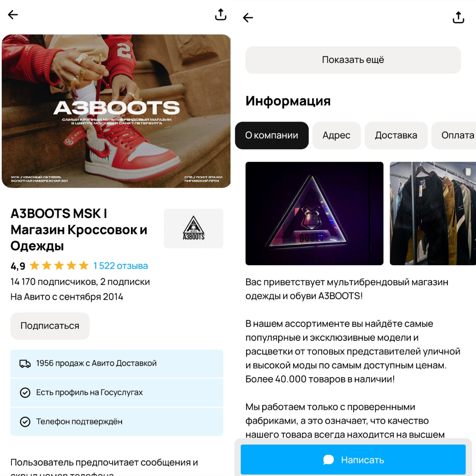
Task: Open the clothing rack photo
Action: [x=433, y=213]
